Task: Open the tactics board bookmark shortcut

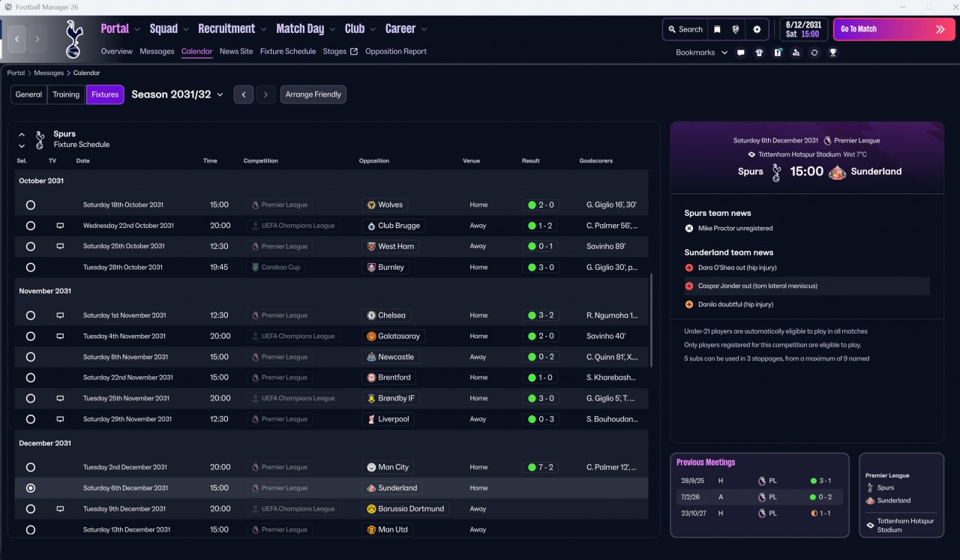Action: (778, 52)
